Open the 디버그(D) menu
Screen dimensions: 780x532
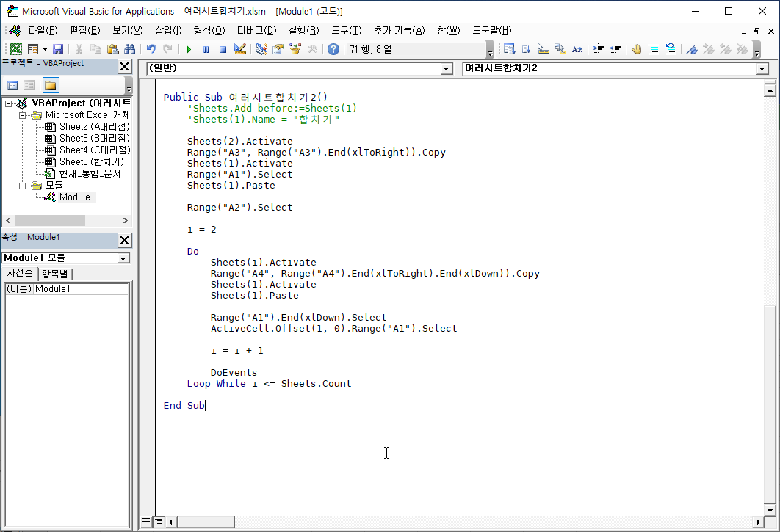click(x=256, y=30)
